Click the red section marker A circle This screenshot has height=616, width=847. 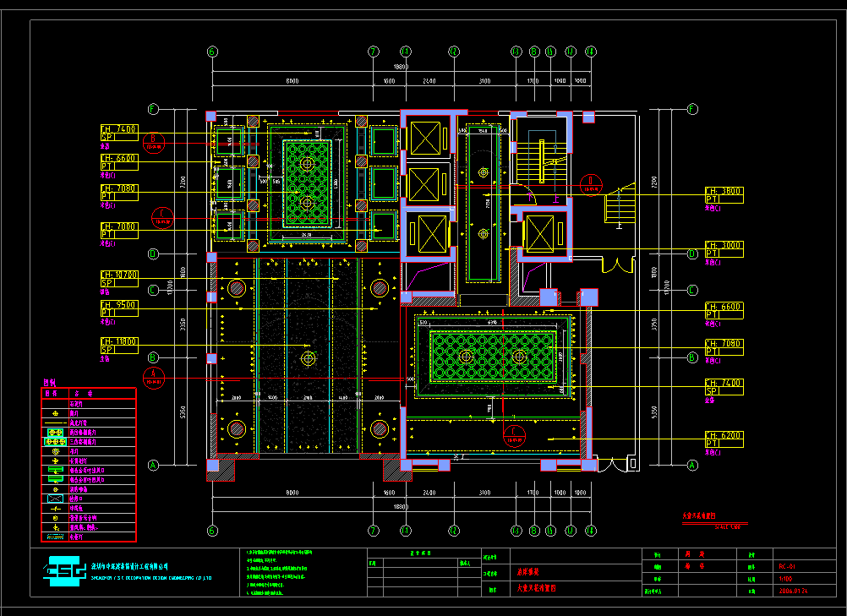pyautogui.click(x=153, y=378)
